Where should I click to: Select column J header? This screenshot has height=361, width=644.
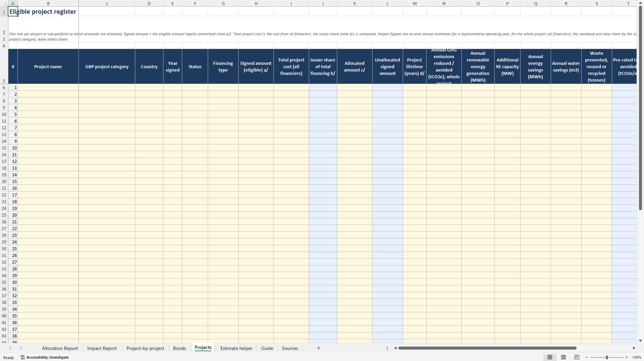(323, 3)
